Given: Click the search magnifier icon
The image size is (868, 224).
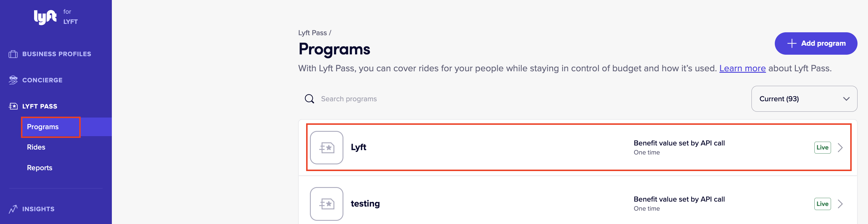Looking at the screenshot, I should [x=309, y=99].
